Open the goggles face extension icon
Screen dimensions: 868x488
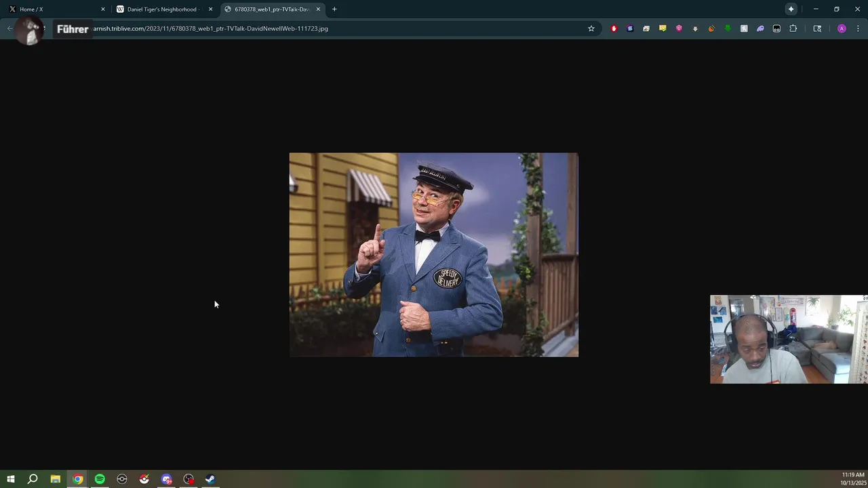(x=776, y=28)
